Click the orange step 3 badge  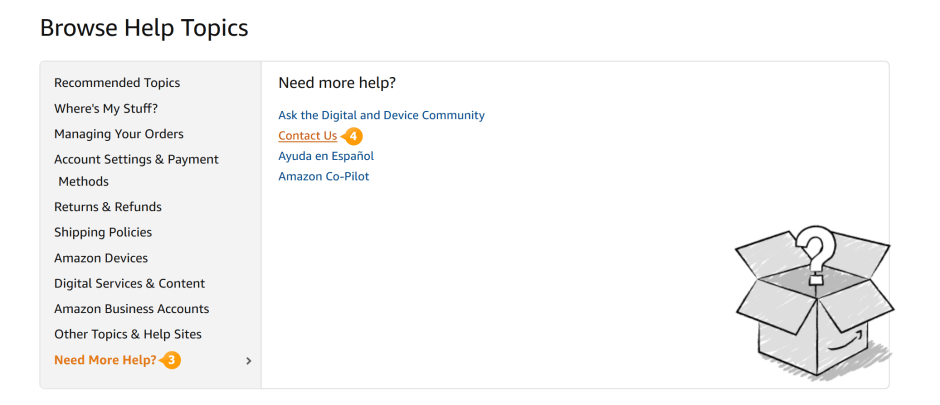point(172,360)
